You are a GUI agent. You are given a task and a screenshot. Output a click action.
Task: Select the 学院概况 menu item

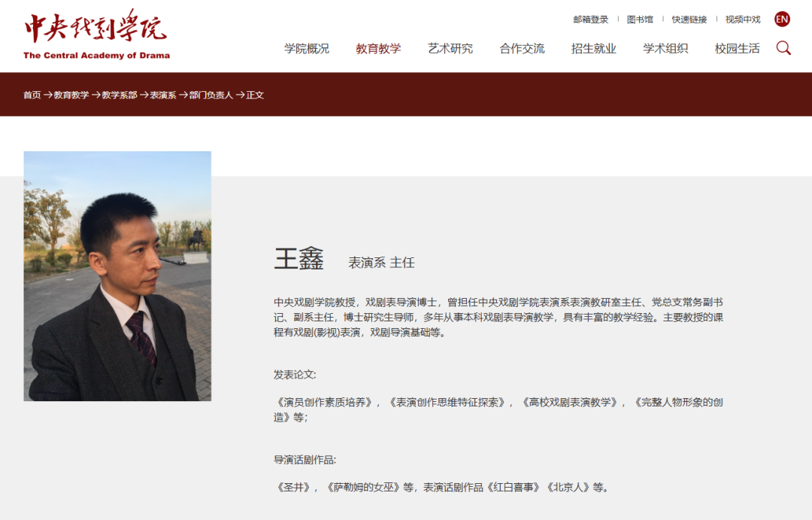pyautogui.click(x=305, y=47)
